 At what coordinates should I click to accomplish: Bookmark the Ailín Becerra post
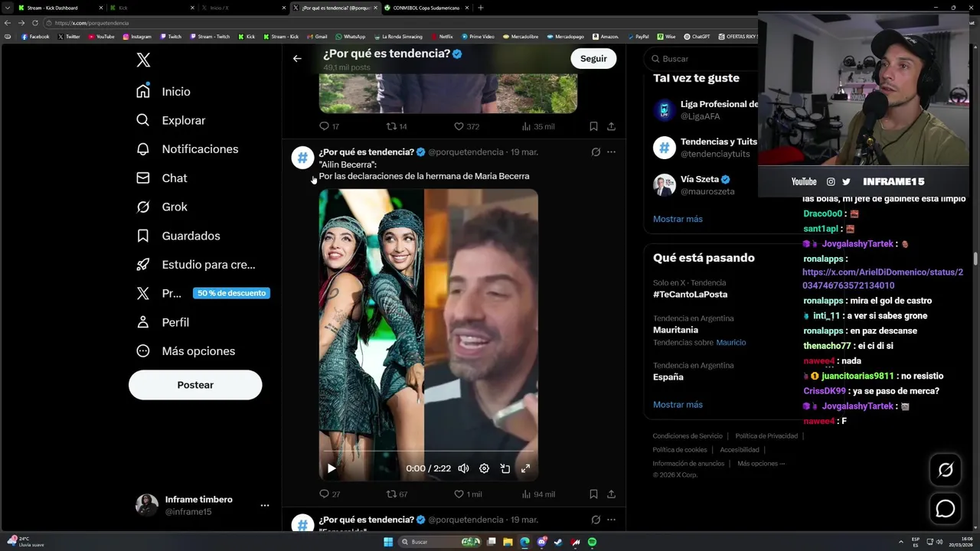[x=593, y=494]
